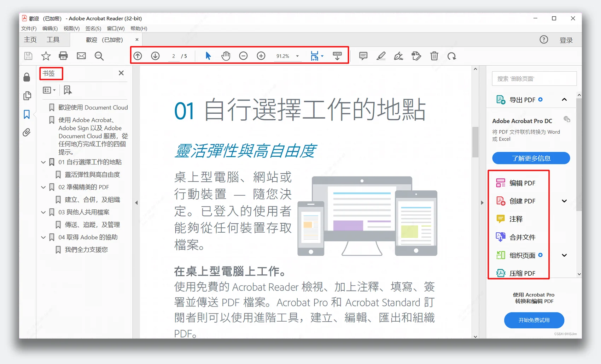Screen dimensions: 601x364
Task: Print the document using printer icon
Action: click(63, 56)
